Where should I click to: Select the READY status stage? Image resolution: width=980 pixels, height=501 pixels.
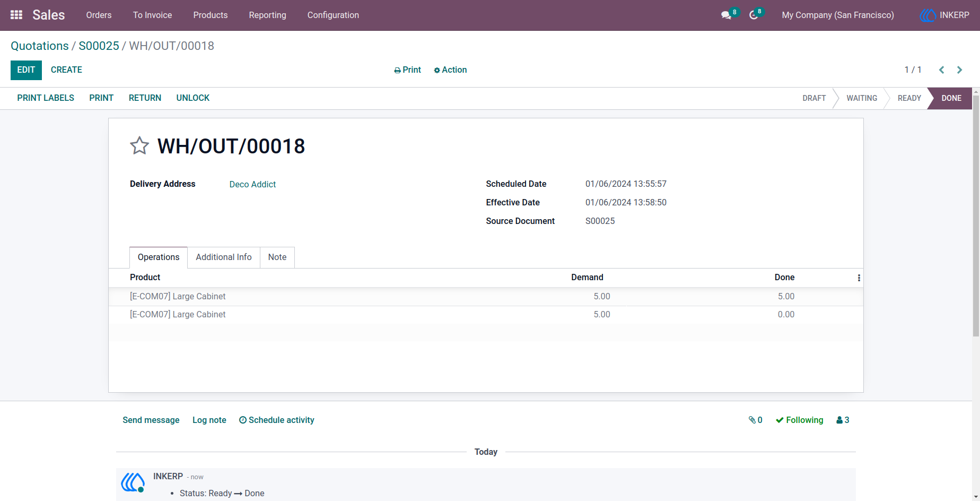pyautogui.click(x=909, y=98)
